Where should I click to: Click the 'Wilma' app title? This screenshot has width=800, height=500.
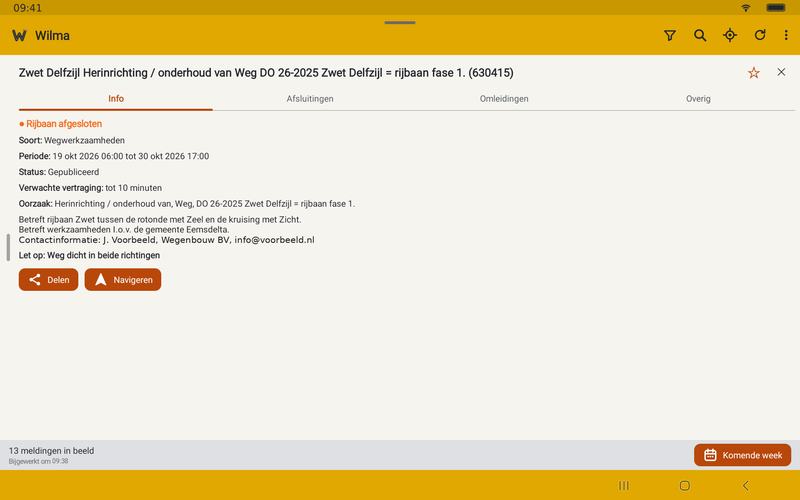pyautogui.click(x=52, y=36)
